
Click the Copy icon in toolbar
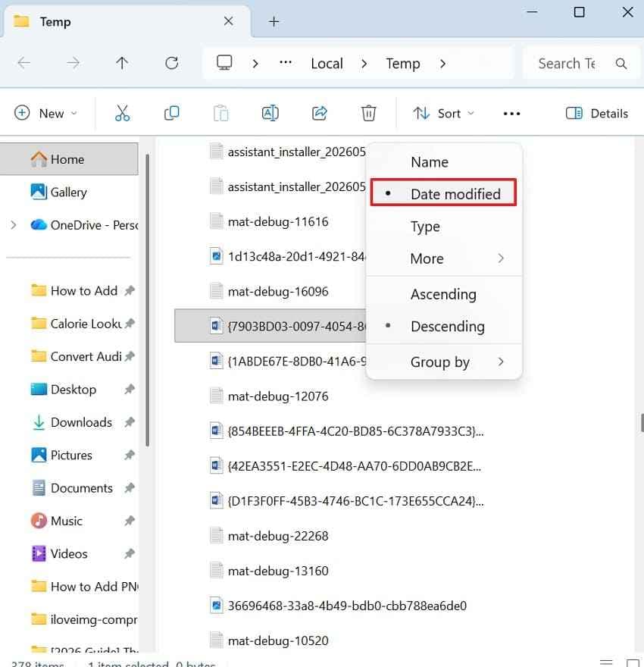[x=172, y=113]
